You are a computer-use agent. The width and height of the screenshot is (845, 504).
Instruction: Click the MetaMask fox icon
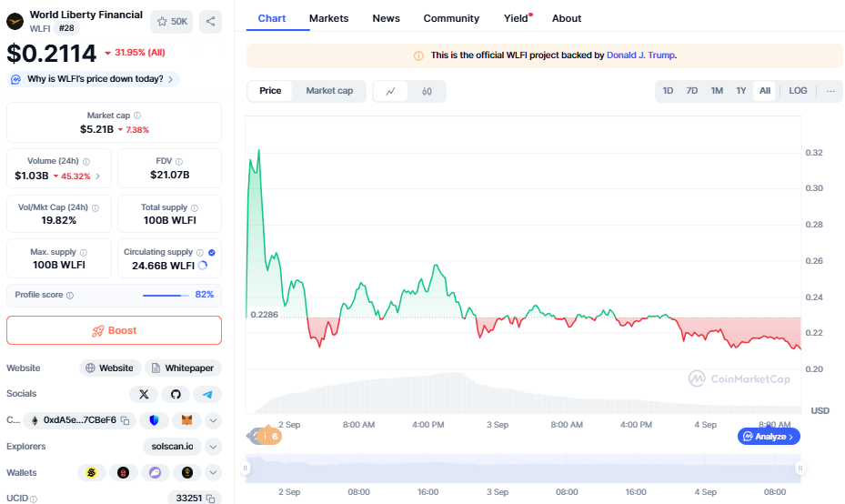click(187, 420)
